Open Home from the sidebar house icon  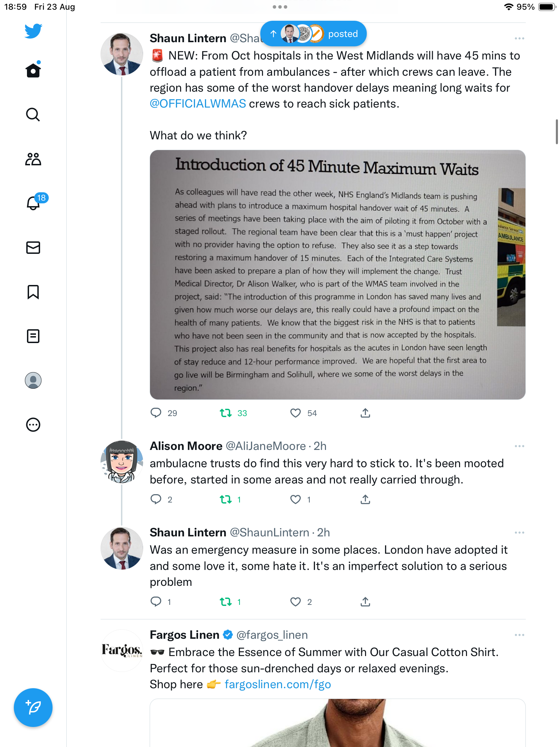tap(33, 70)
